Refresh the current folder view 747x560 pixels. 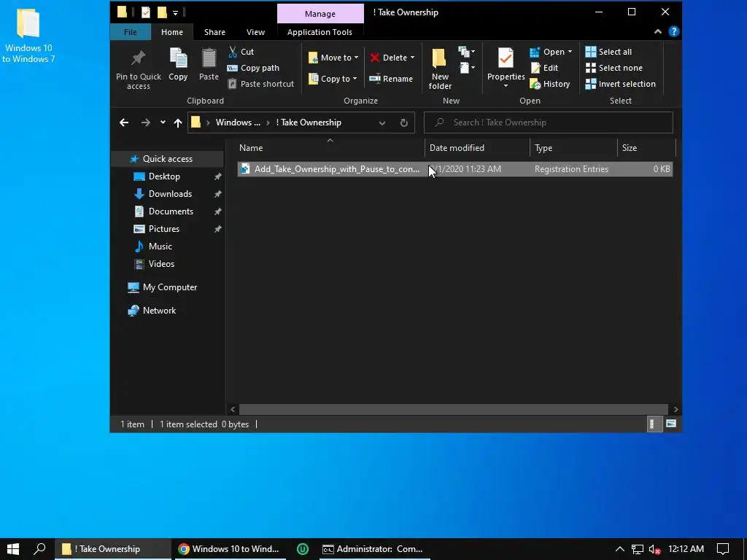click(x=404, y=122)
